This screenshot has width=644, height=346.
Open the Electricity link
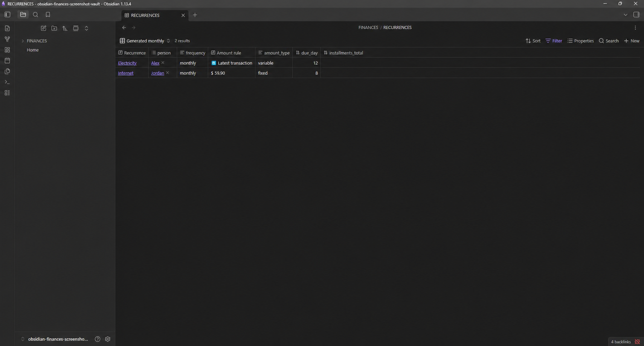(127, 63)
